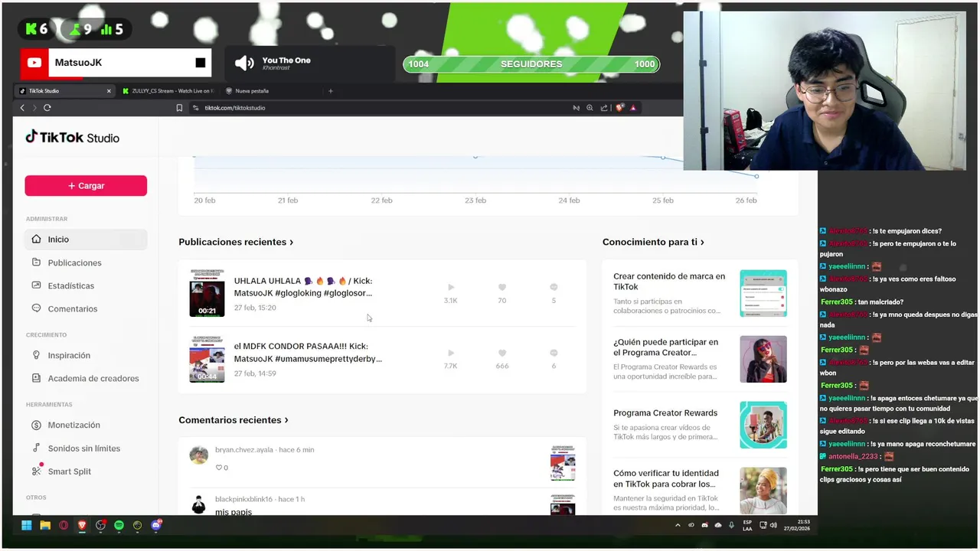Screen dimensions: 980x551
Task: Open video thumbnail beside bryan.chvez.ayala comment
Action: click(x=563, y=463)
